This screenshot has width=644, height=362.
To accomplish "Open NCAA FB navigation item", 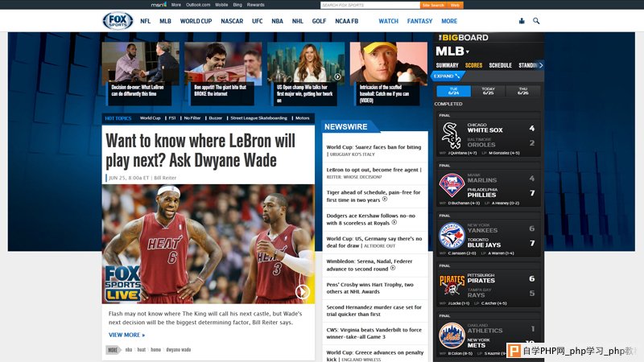I will pos(346,21).
